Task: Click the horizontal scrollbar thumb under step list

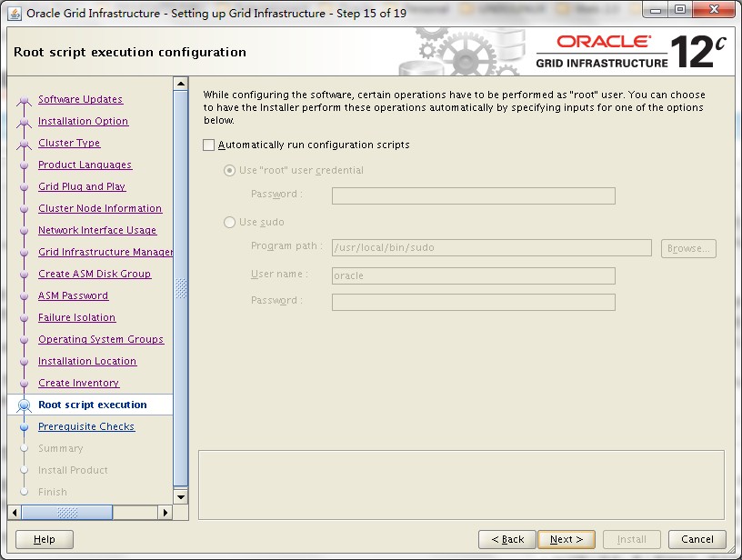Action: coord(67,512)
